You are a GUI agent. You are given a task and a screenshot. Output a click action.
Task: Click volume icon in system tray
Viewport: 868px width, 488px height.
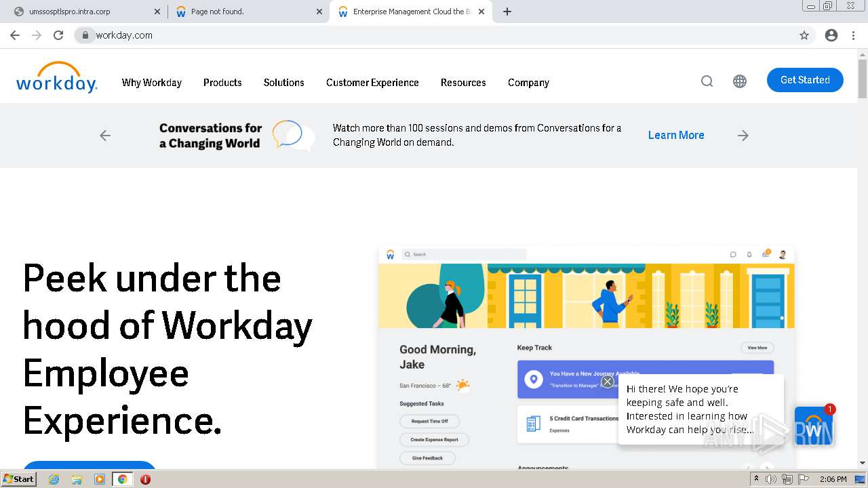pyautogui.click(x=771, y=479)
